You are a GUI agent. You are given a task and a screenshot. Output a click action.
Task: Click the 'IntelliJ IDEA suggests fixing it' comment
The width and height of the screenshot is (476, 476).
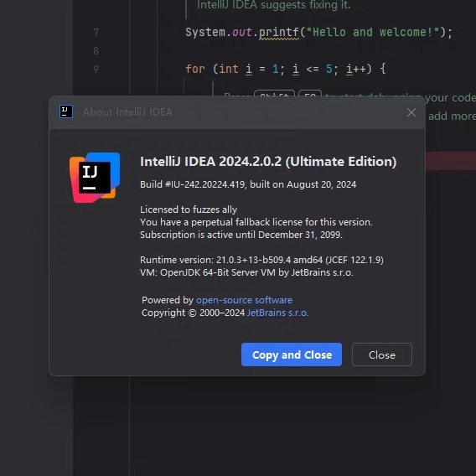(x=273, y=5)
